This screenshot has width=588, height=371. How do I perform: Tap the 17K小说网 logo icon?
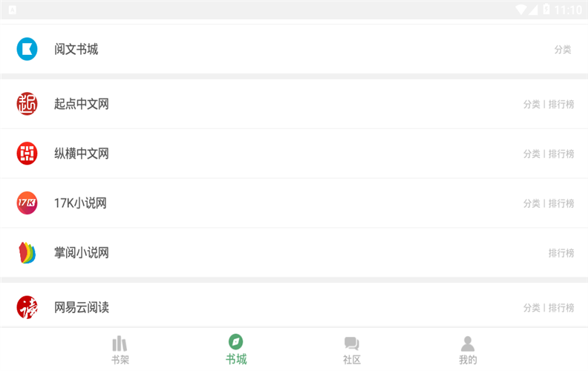pos(27,203)
